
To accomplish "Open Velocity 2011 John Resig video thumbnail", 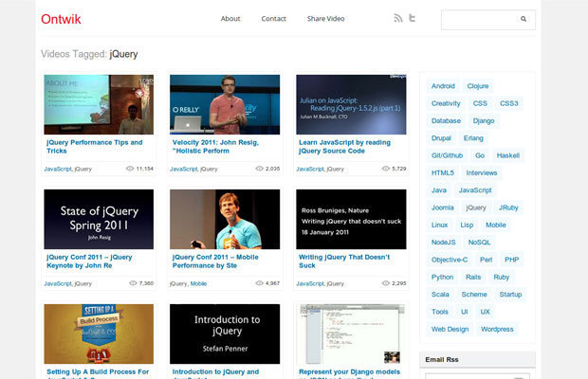I will click(225, 104).
